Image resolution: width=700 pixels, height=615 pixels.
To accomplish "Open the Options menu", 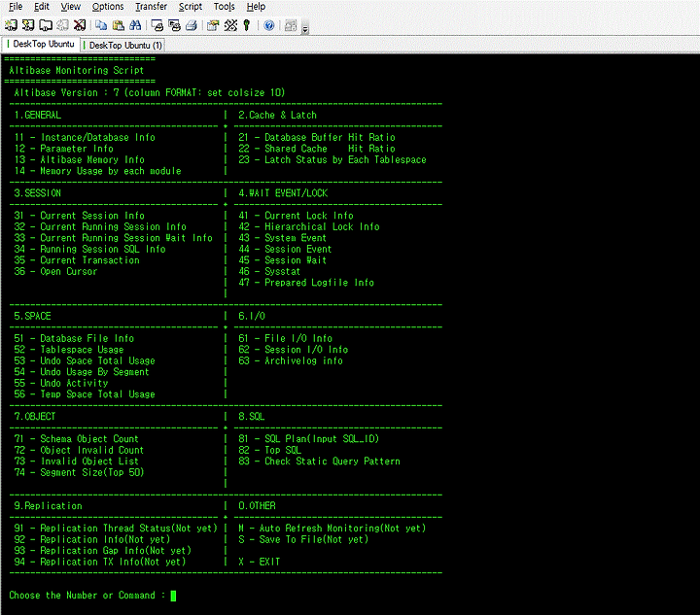I will point(108,7).
